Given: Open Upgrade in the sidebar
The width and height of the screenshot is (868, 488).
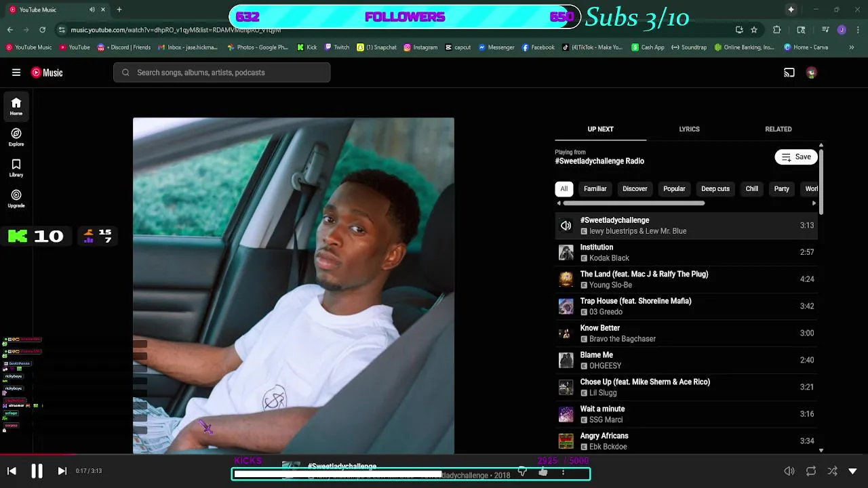Looking at the screenshot, I should point(16,199).
